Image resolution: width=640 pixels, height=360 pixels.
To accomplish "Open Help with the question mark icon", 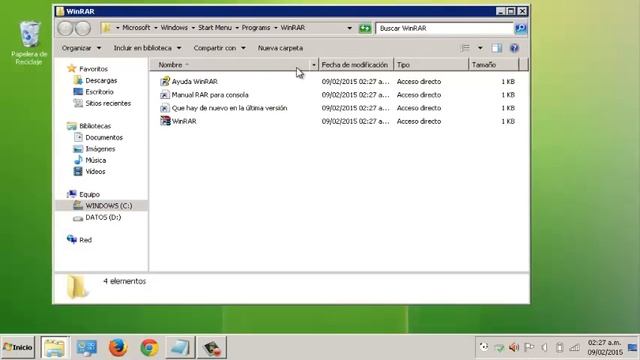I will (514, 48).
